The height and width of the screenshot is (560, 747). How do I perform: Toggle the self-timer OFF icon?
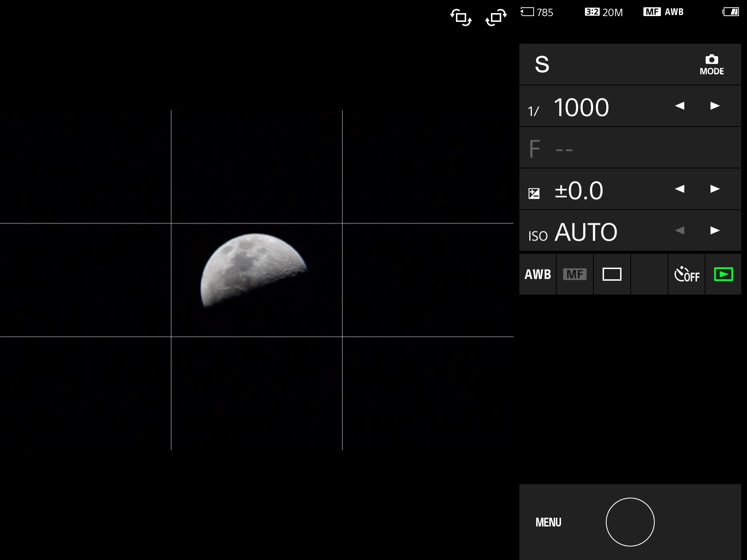(686, 274)
